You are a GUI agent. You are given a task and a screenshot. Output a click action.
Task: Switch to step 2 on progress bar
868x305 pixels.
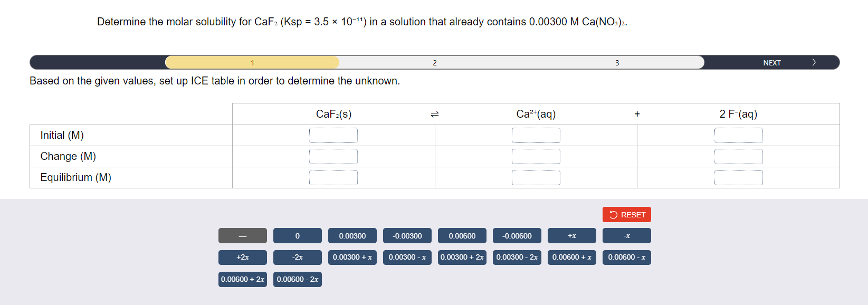tap(435, 62)
